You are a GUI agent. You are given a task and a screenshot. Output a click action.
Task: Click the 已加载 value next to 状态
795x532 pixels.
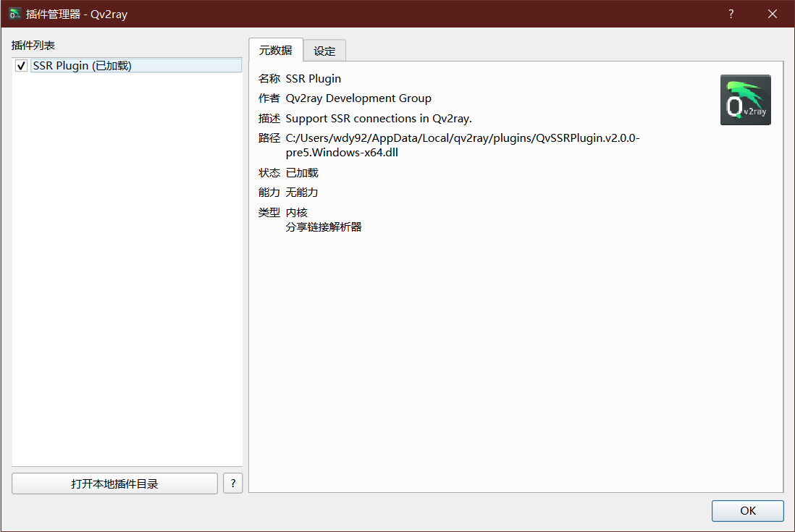tap(302, 173)
